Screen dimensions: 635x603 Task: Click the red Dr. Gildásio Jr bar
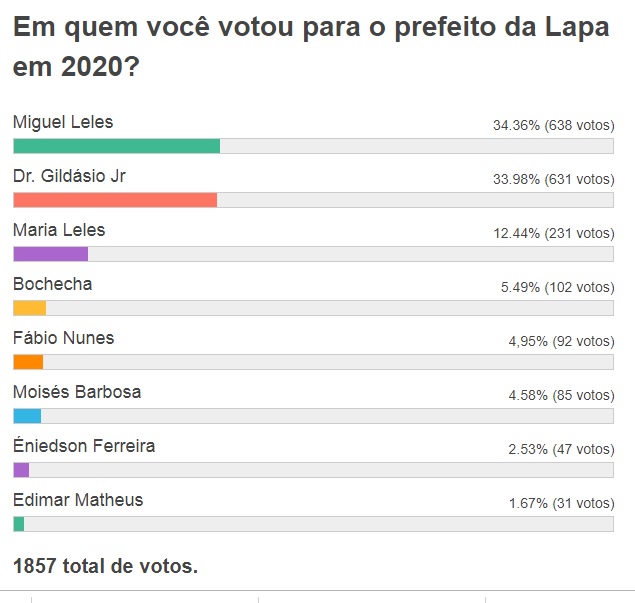pyautogui.click(x=115, y=200)
